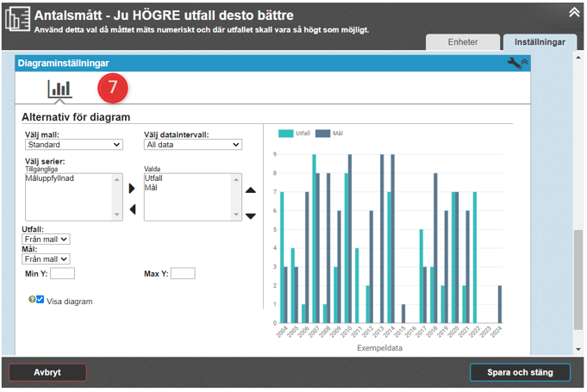Move series right with the right arrow
Screen dimensions: 587x392
click(132, 188)
